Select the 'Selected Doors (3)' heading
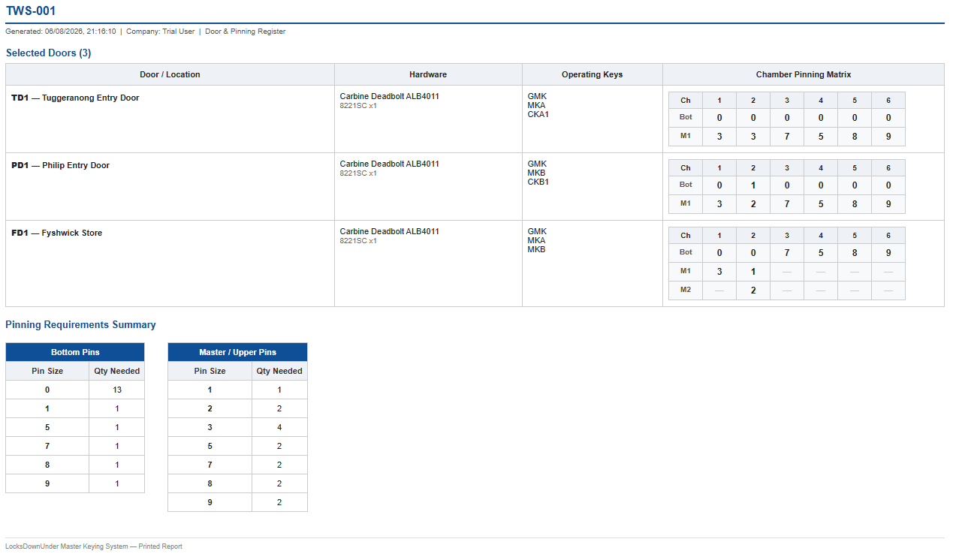 pos(48,53)
